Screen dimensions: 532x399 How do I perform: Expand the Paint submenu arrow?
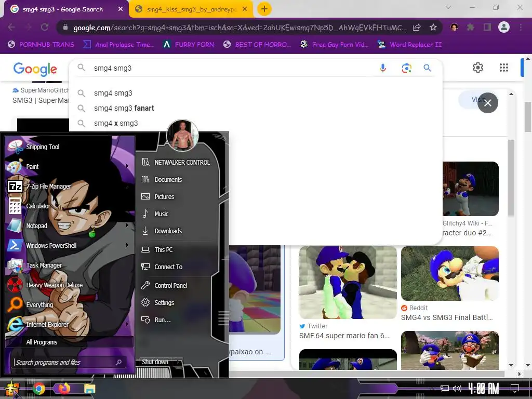click(127, 166)
